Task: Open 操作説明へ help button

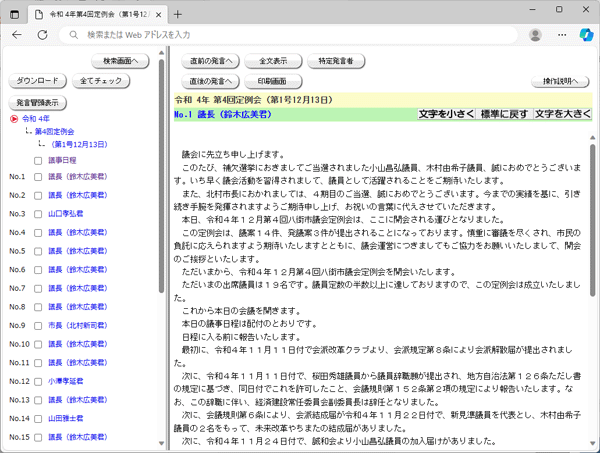Action: [x=561, y=81]
